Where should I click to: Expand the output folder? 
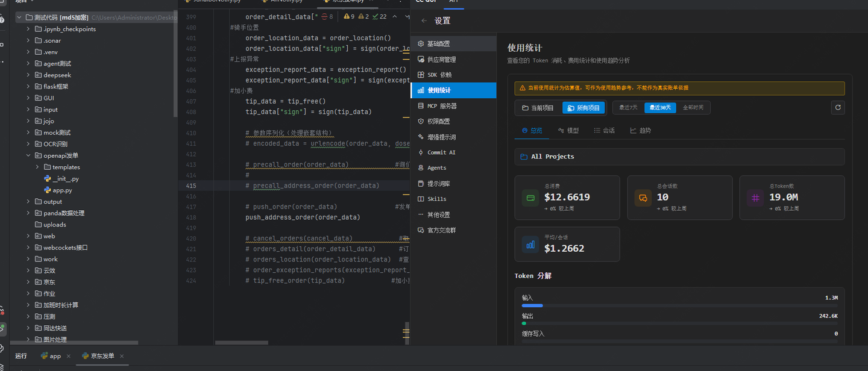tap(28, 201)
